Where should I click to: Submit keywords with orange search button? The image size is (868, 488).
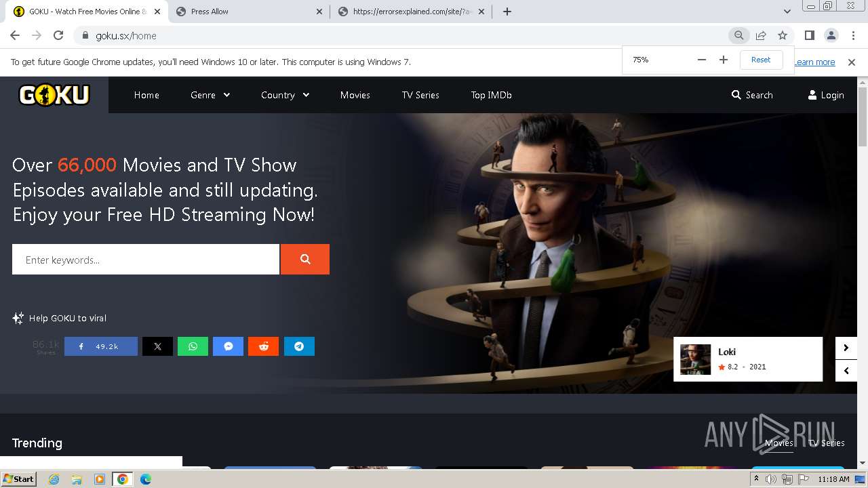point(305,259)
